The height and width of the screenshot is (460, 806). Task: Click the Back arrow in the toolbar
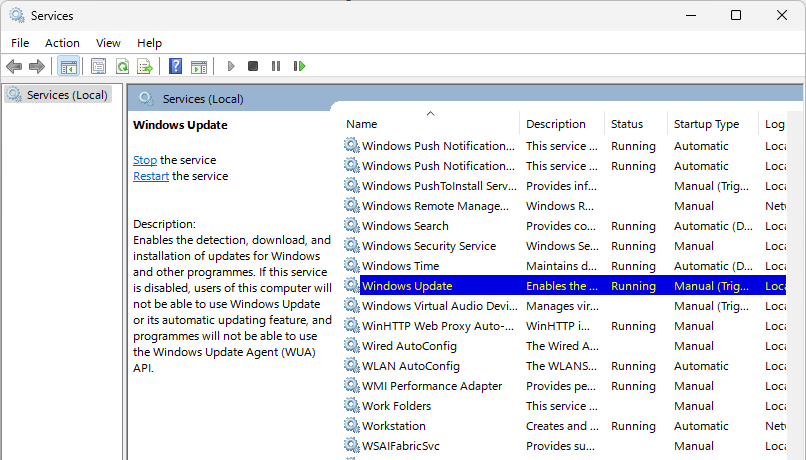point(14,66)
